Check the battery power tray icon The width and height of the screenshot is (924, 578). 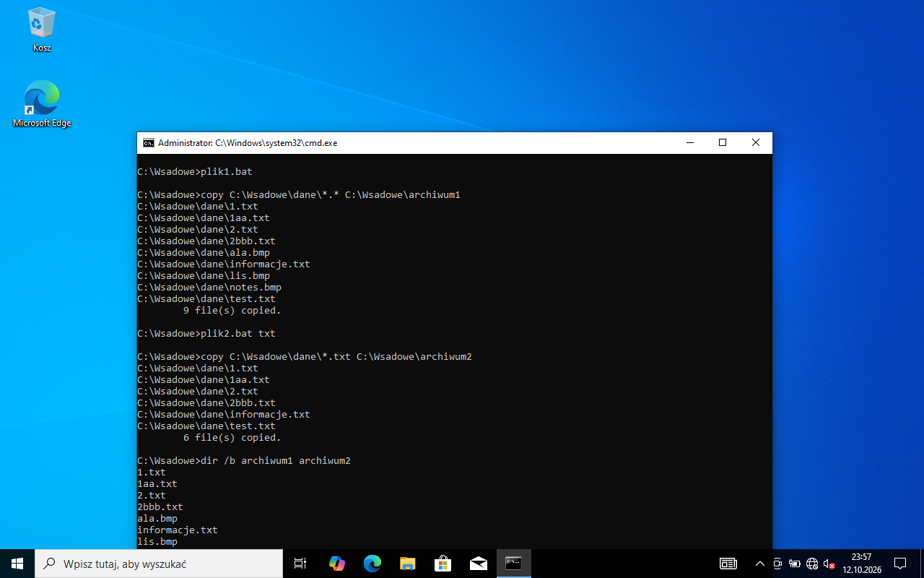[795, 564]
